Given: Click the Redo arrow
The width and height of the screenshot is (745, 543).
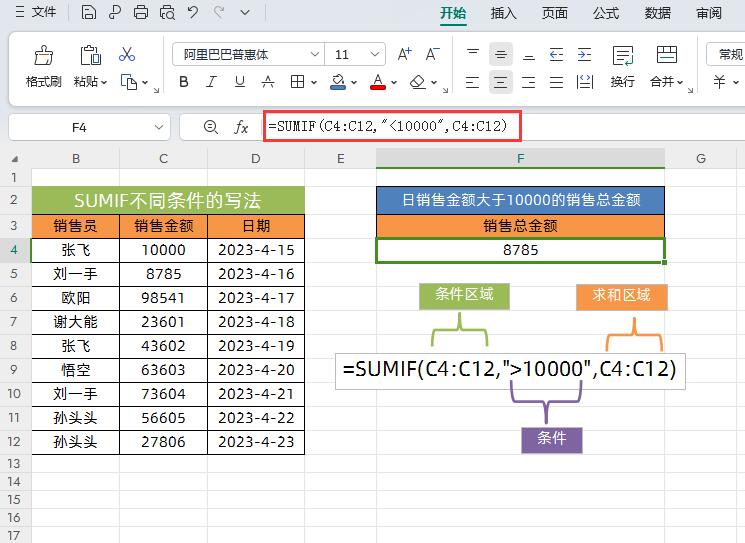Looking at the screenshot, I should click(x=219, y=12).
